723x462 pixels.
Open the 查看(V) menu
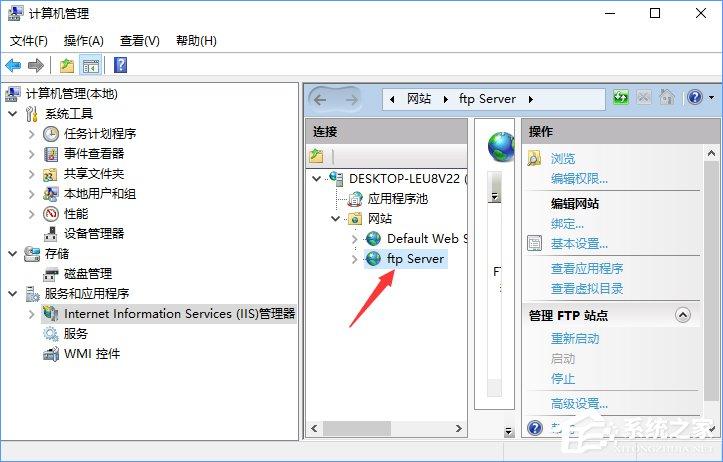click(x=140, y=41)
